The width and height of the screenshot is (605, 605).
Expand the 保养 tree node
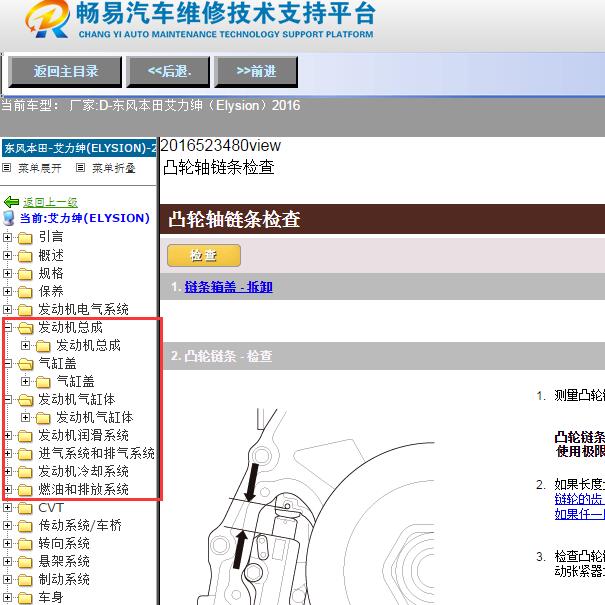point(7,291)
